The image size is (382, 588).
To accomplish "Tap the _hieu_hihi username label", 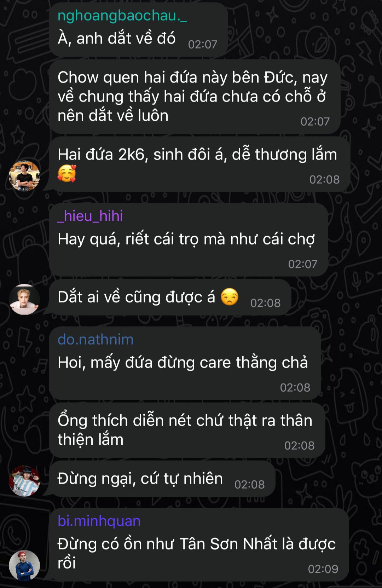I will tap(90, 216).
